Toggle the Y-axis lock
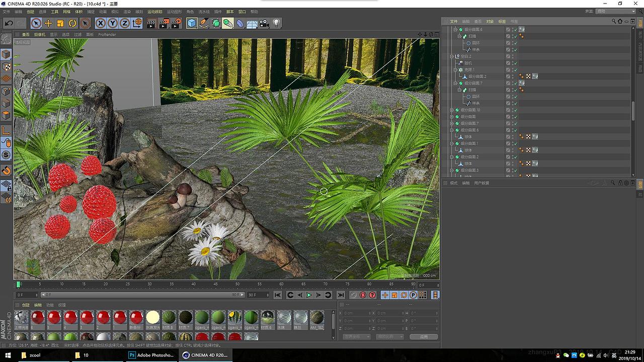Screen dimensions: 644x362 [x=113, y=23]
